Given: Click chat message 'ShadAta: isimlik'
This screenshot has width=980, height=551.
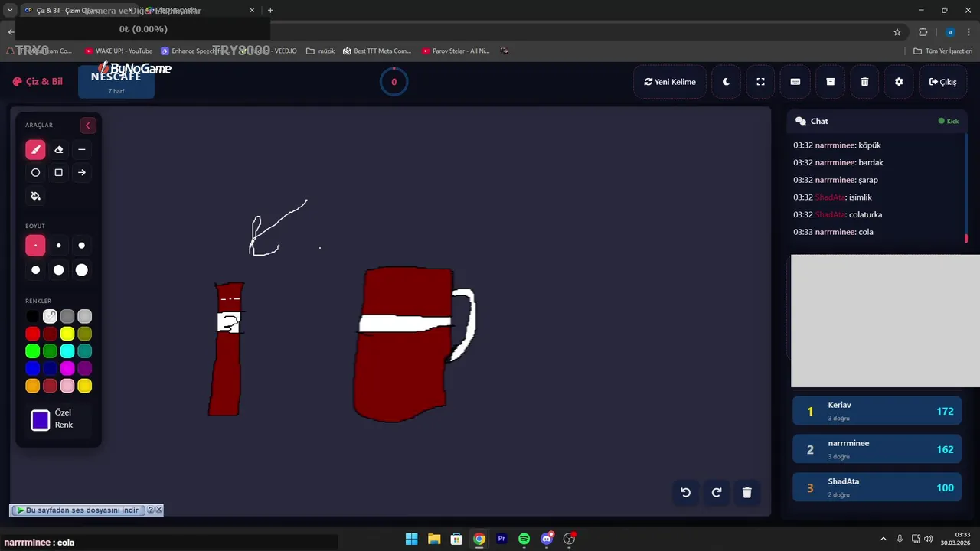Looking at the screenshot, I should (x=832, y=197).
